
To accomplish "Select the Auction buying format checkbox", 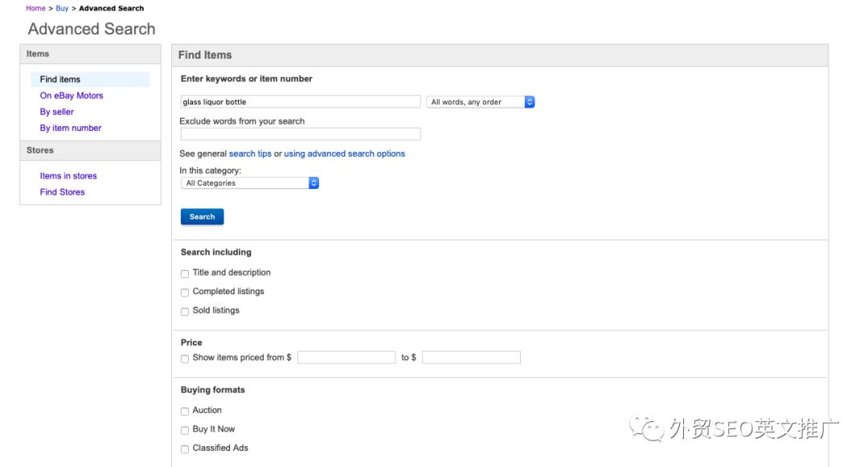I will 185,411.
